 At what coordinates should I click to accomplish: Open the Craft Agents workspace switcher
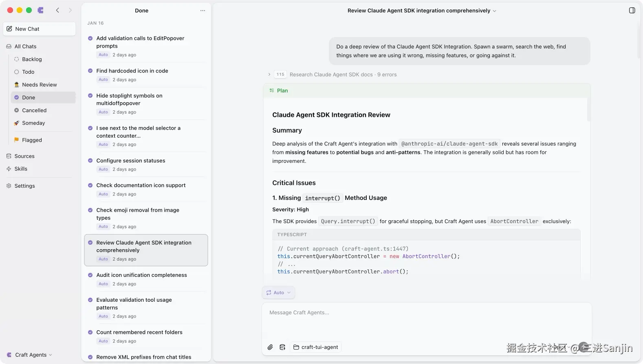click(31, 355)
